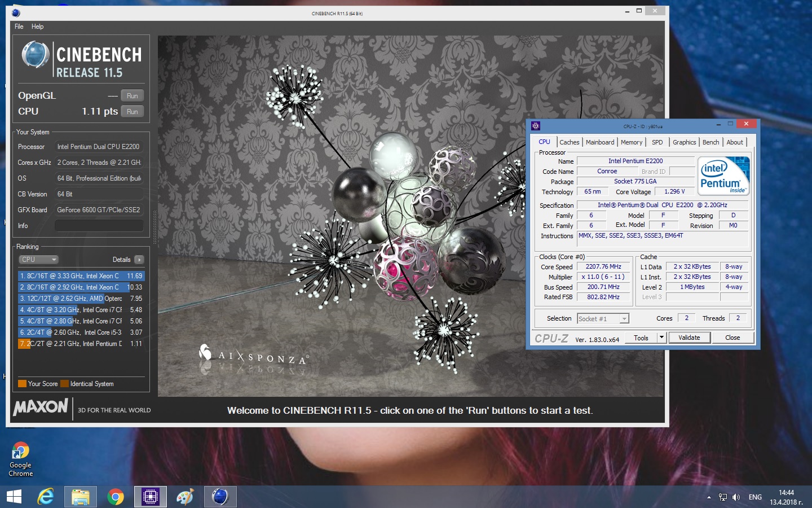Viewport: 812px width, 508px height.
Task: Select ranking row 2 with score 10.33
Action: pos(81,287)
